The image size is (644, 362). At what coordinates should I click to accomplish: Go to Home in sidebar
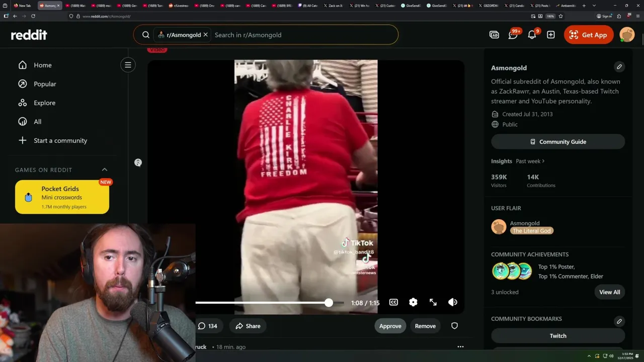43,65
